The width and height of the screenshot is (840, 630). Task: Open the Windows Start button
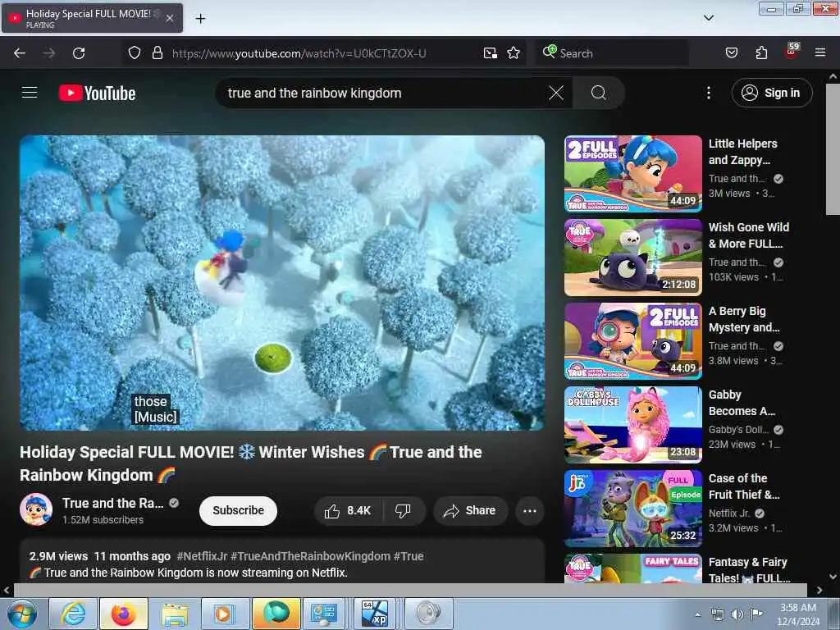[21, 614]
